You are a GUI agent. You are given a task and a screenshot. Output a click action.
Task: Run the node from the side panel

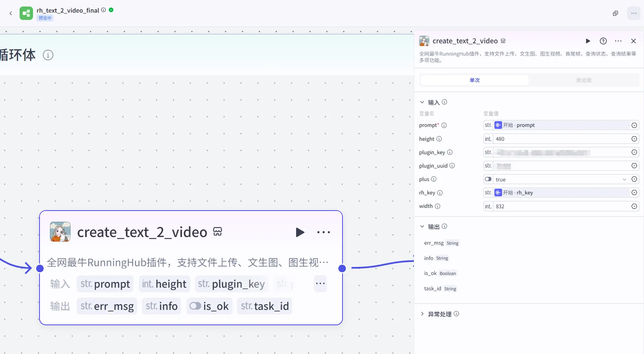click(x=588, y=41)
